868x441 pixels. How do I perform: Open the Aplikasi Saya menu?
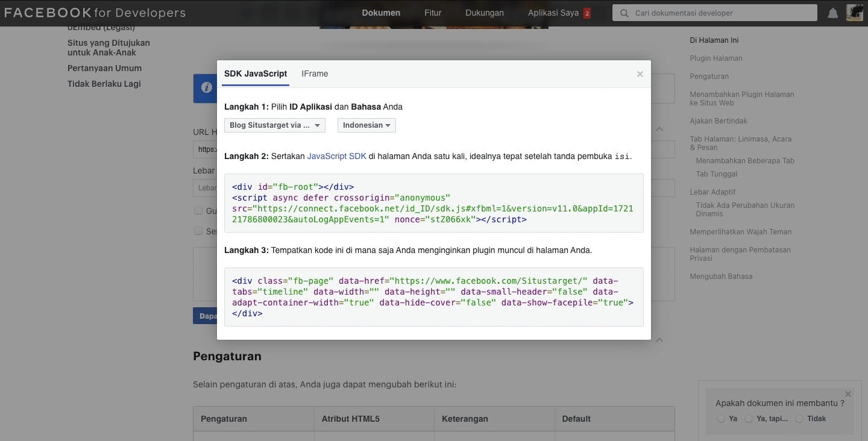click(x=553, y=13)
